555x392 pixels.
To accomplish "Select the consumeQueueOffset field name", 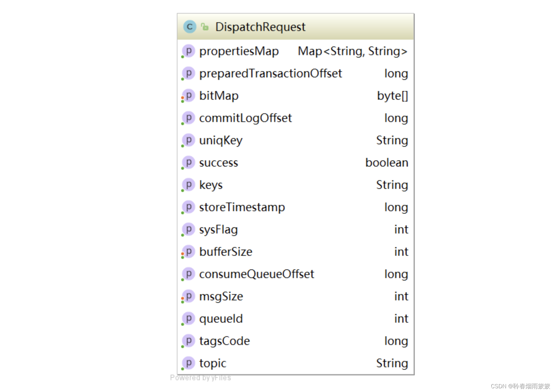I will point(257,274).
